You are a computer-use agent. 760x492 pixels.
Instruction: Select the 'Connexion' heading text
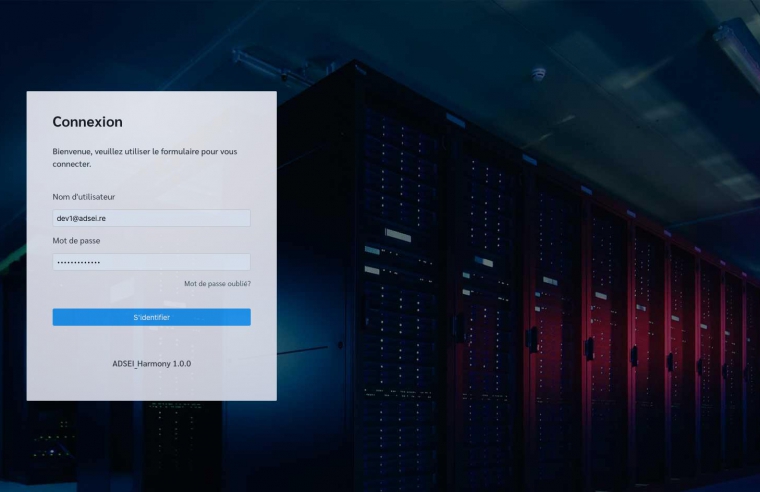[x=87, y=122]
